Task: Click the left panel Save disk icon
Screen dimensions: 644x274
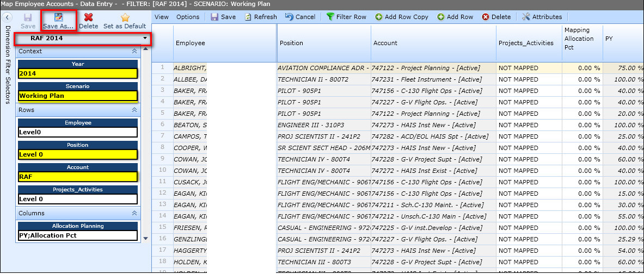Action: coord(28,17)
